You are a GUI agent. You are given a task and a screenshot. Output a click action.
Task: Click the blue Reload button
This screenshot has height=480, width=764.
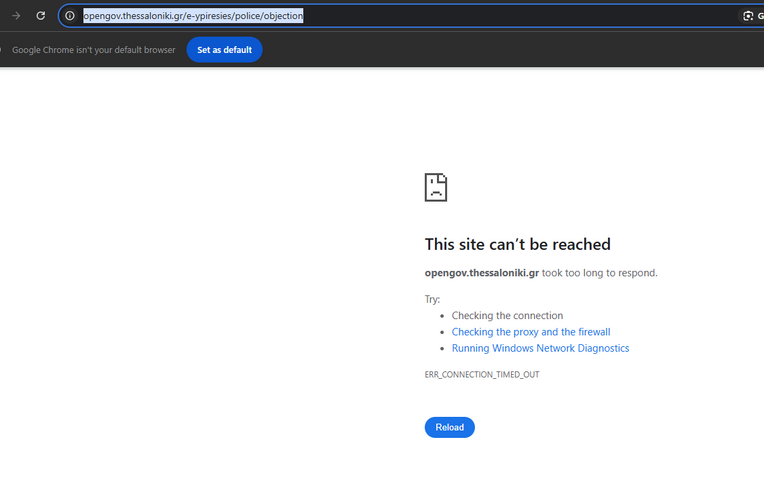450,427
